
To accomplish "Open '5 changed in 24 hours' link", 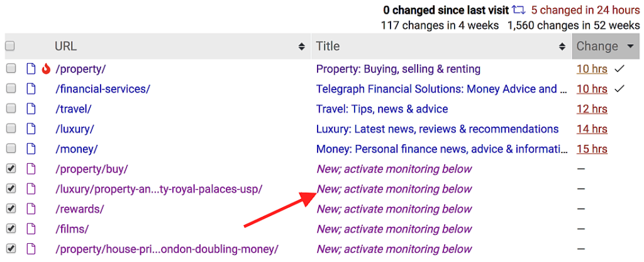I will [586, 10].
